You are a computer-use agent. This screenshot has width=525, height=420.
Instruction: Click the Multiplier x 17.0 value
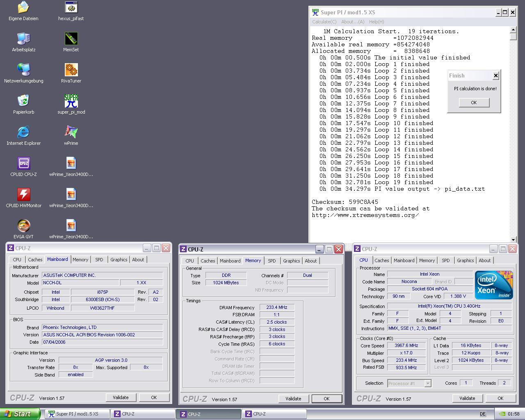(406, 353)
